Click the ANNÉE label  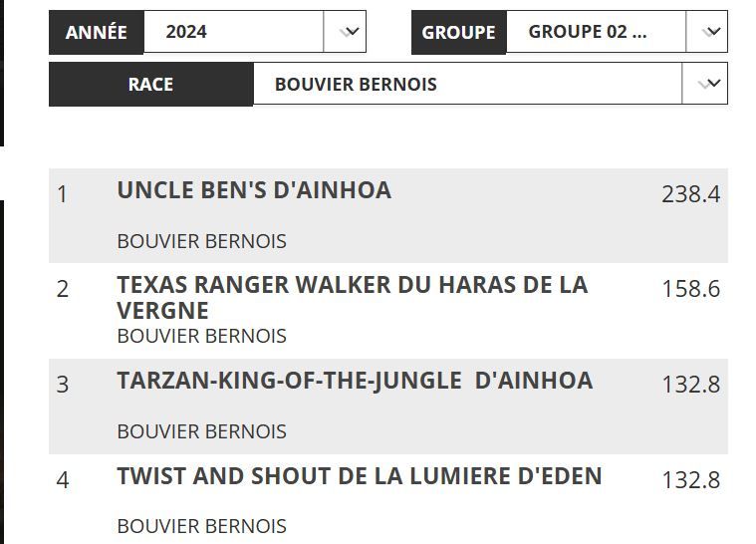97,32
